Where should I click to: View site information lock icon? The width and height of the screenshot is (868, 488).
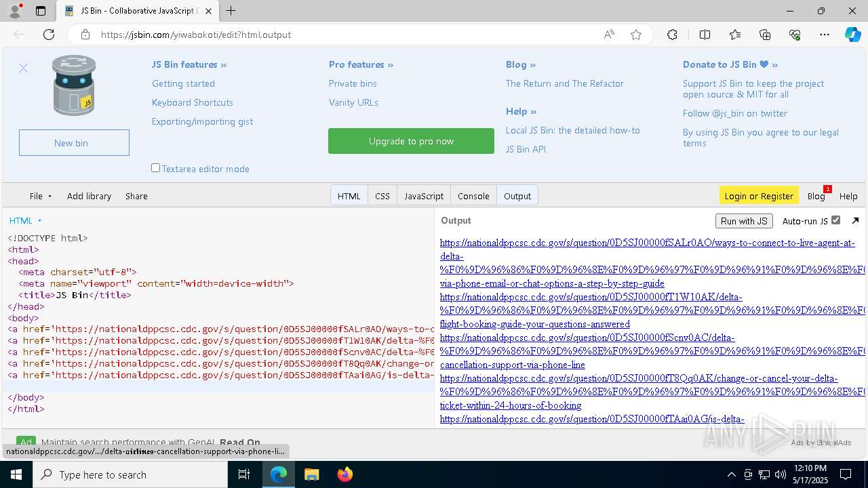pyautogui.click(x=85, y=35)
